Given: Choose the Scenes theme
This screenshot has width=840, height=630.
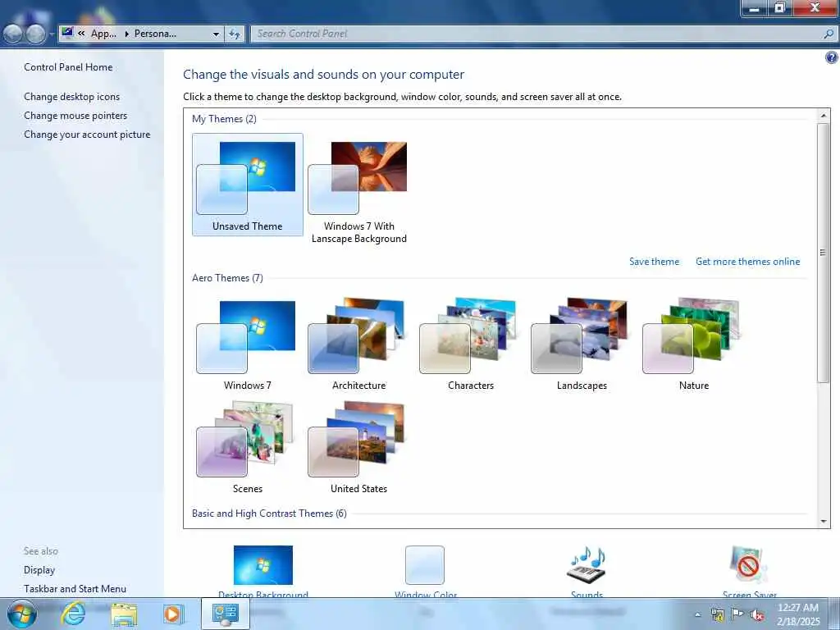Looking at the screenshot, I should pos(247,448).
